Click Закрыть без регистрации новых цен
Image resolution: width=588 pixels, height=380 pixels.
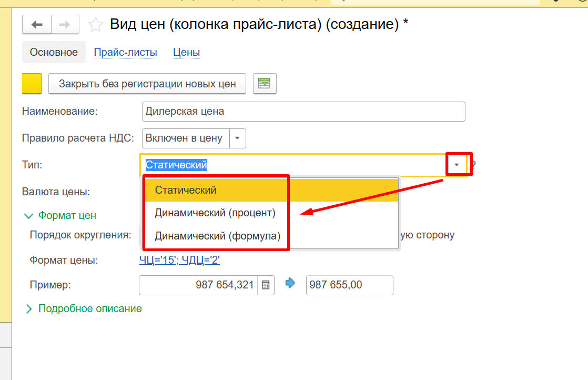147,84
